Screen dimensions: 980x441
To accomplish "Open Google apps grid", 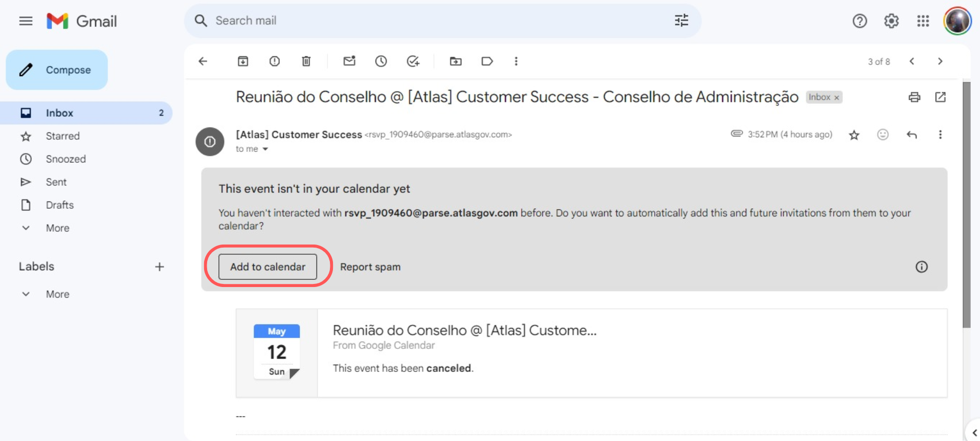I will coord(923,21).
